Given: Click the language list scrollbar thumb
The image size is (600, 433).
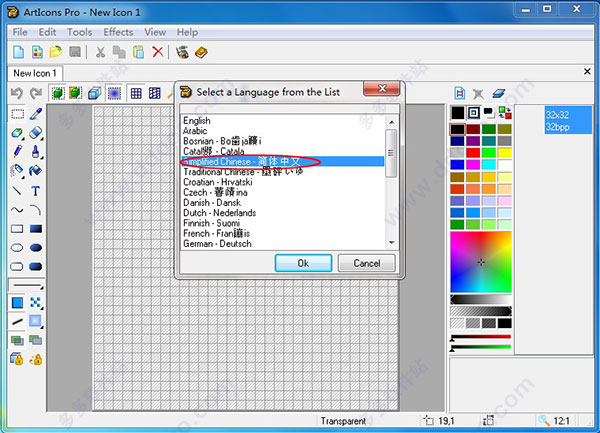Looking at the screenshot, I should click(391, 153).
